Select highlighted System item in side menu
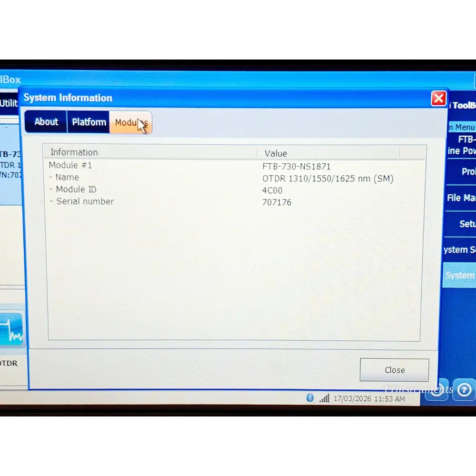The width and height of the screenshot is (476, 476). pyautogui.click(x=459, y=275)
